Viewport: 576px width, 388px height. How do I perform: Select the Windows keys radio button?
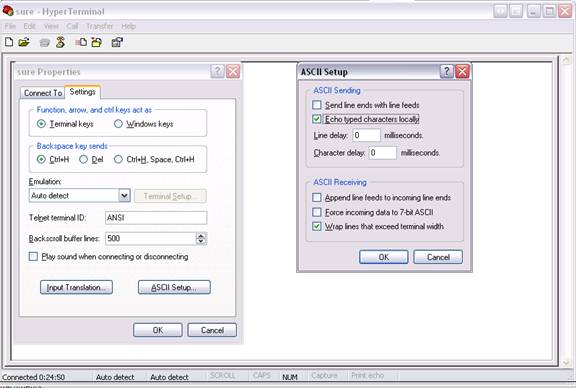(118, 124)
